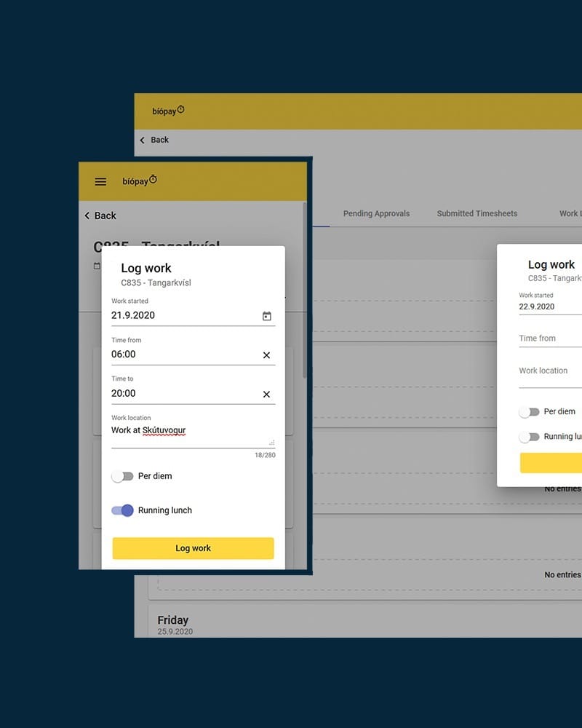This screenshot has width=582, height=728.
Task: Open the hamburger menu in mobile view
Action: 100,181
